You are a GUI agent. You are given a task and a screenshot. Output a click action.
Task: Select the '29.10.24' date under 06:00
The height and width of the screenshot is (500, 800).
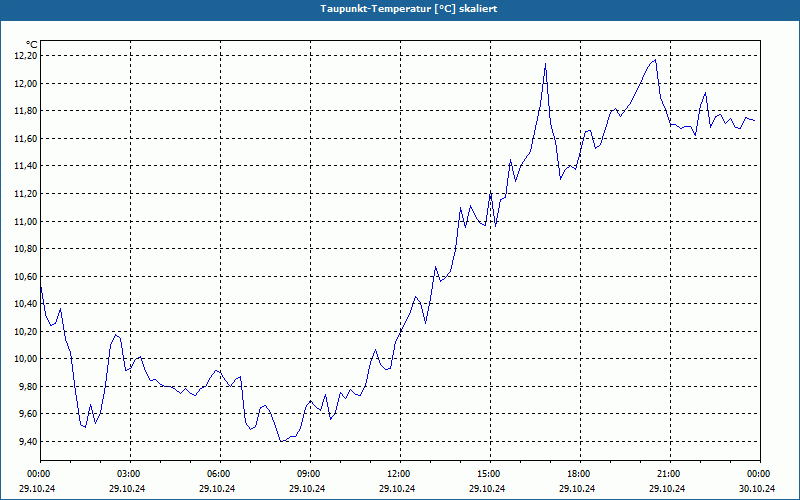click(217, 488)
